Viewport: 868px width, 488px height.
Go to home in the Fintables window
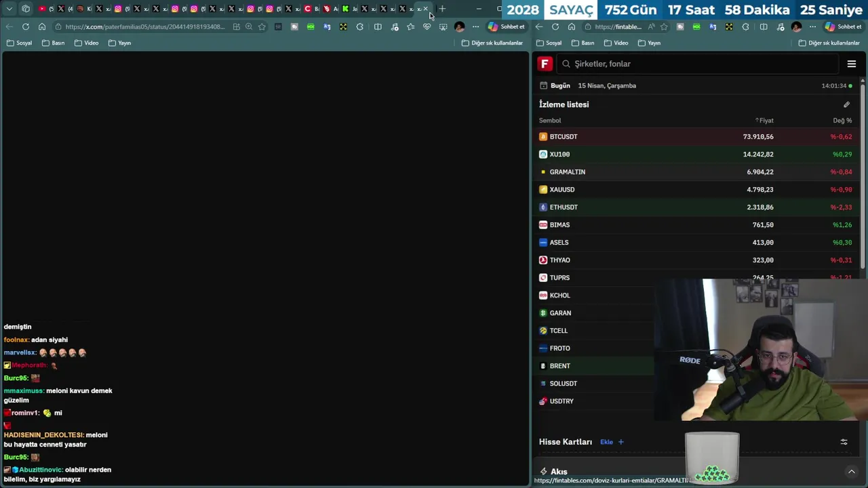[572, 26]
